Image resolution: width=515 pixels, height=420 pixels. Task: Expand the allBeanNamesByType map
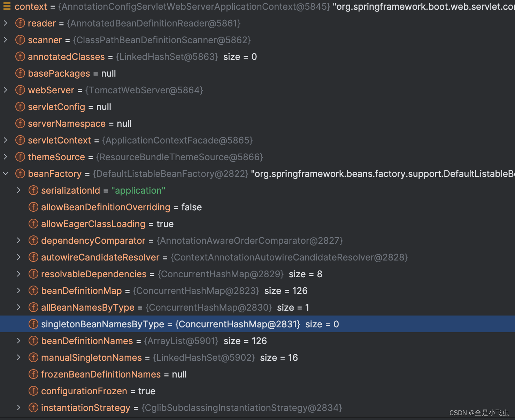pos(18,308)
